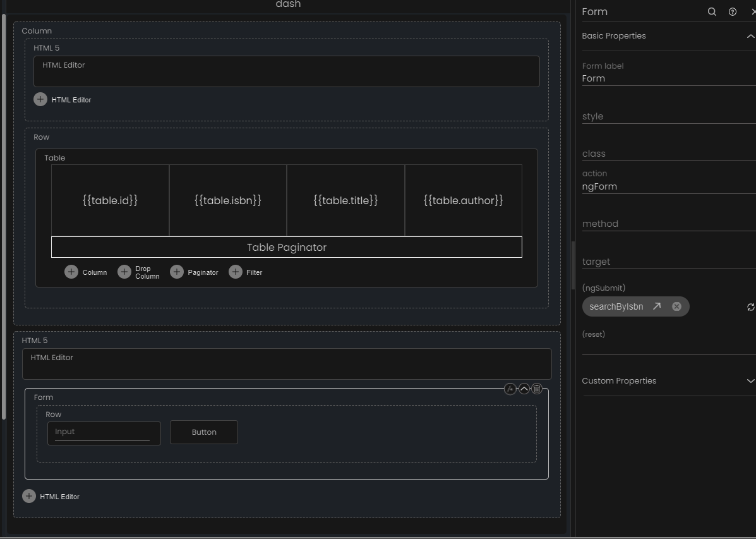
Task: Select the lower HTML 5 block label
Action: (35, 341)
